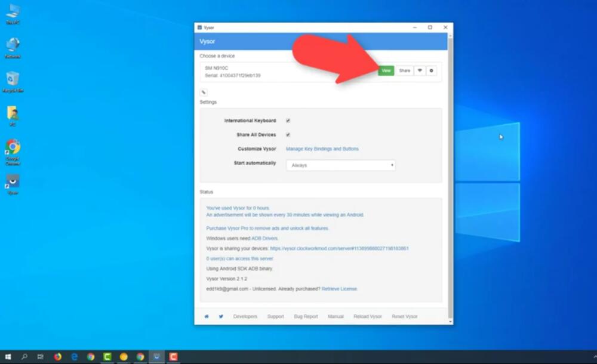The height and width of the screenshot is (364, 597).
Task: Open Recycle Bin desktop icon
Action: tap(13, 82)
